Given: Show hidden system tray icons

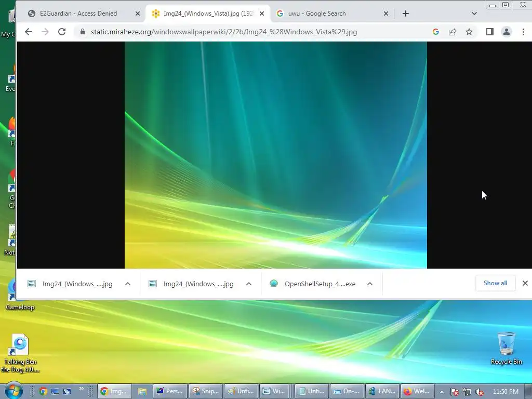Looking at the screenshot, I should pos(442,392).
